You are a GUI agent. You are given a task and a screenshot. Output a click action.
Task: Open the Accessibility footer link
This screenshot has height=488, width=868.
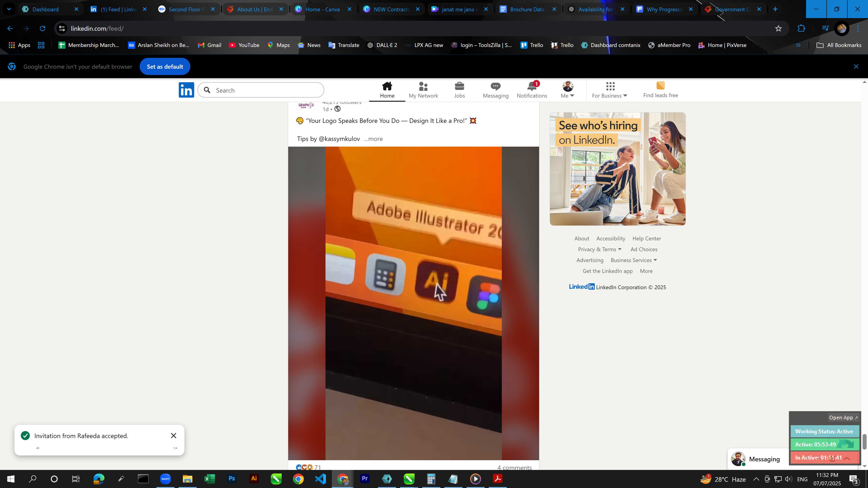(611, 238)
